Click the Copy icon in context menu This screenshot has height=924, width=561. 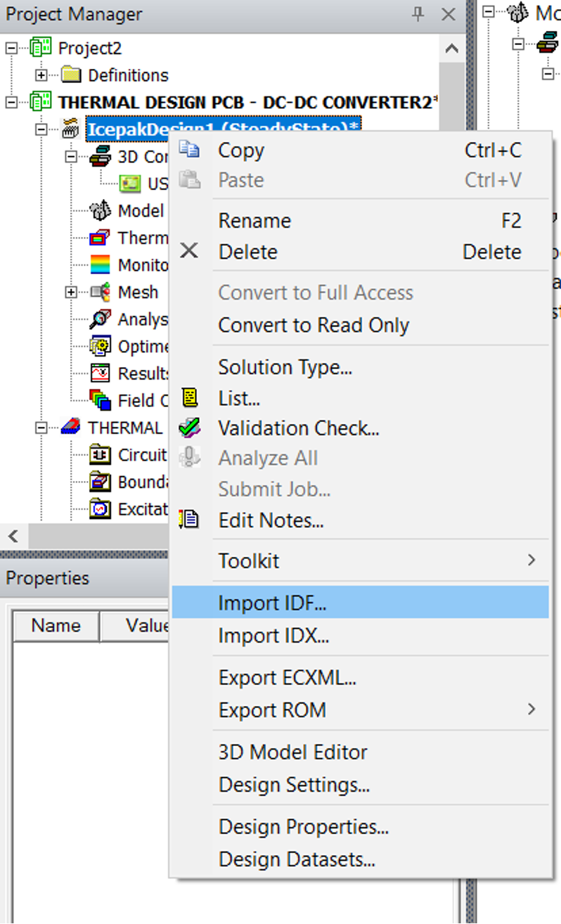[x=190, y=150]
